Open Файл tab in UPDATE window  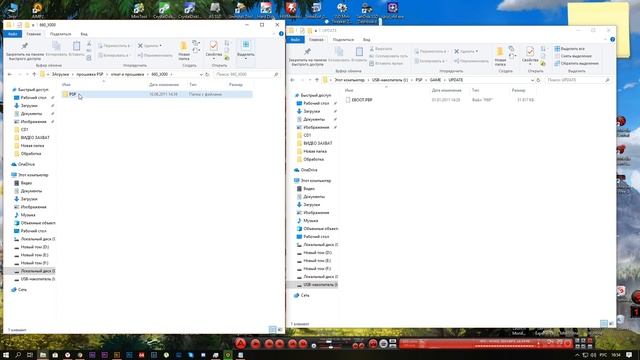(x=295, y=40)
